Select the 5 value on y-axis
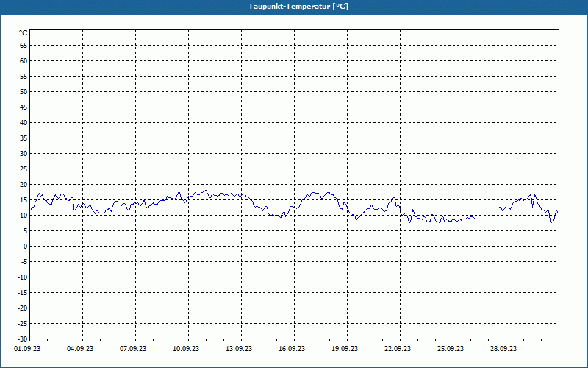The image size is (588, 368). 26,231
